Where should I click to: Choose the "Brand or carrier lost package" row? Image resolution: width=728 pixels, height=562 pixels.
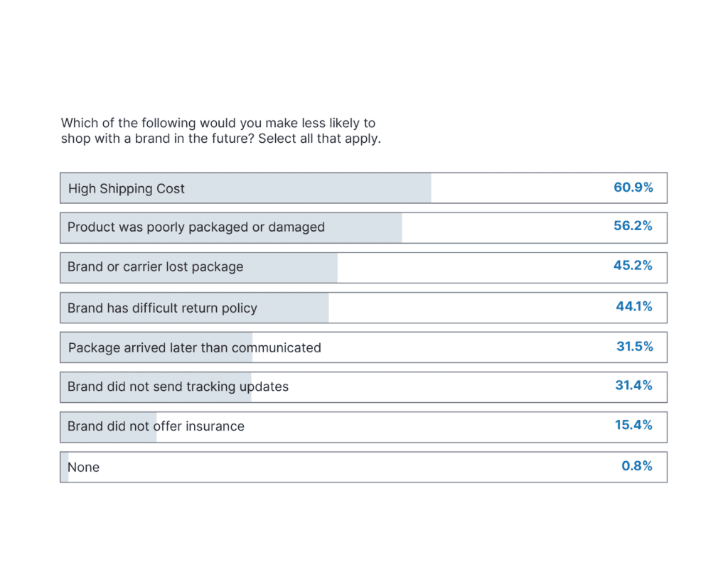click(155, 267)
